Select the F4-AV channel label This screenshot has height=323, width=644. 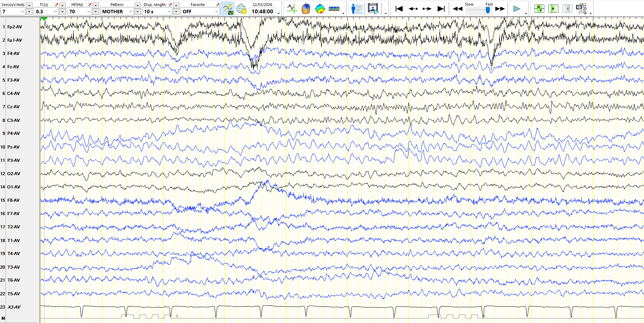click(x=13, y=53)
